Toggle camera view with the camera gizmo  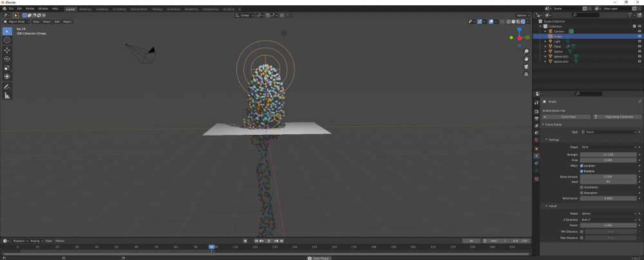(x=526, y=68)
